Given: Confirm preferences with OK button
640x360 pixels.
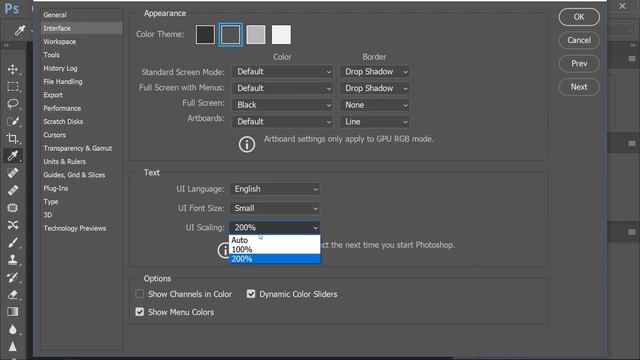Looking at the screenshot, I should tap(579, 17).
